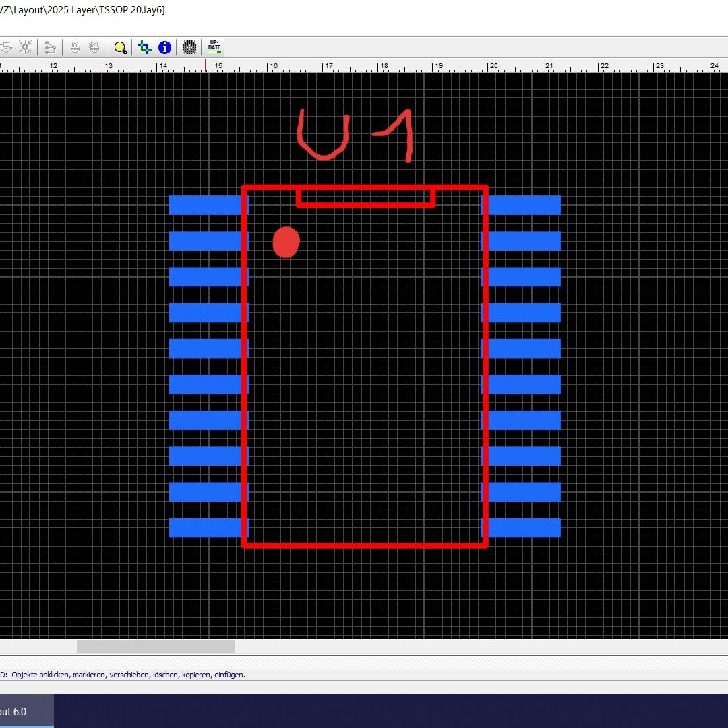Click the green and blue crop tool icon

144,47
